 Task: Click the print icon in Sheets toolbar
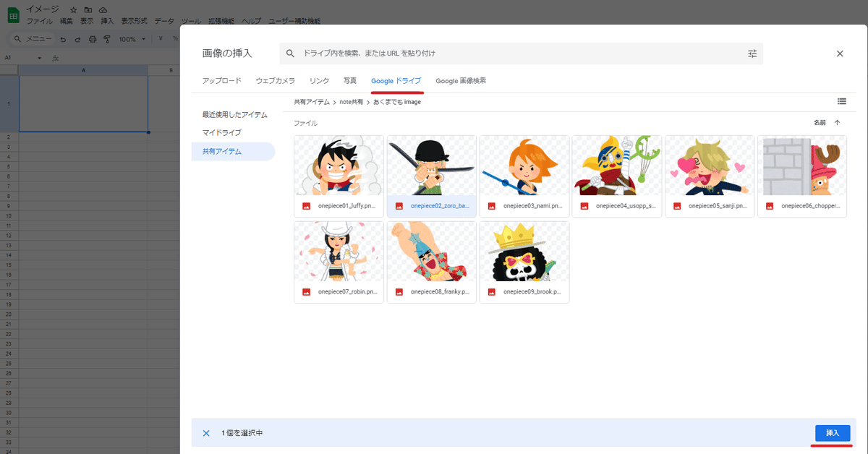(x=92, y=39)
